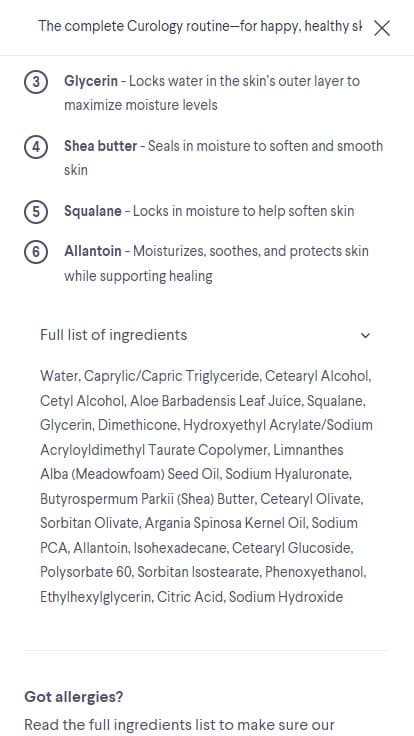Click the circled number 4 icon
Image resolution: width=414 pixels, height=736 pixels.
pos(36,147)
